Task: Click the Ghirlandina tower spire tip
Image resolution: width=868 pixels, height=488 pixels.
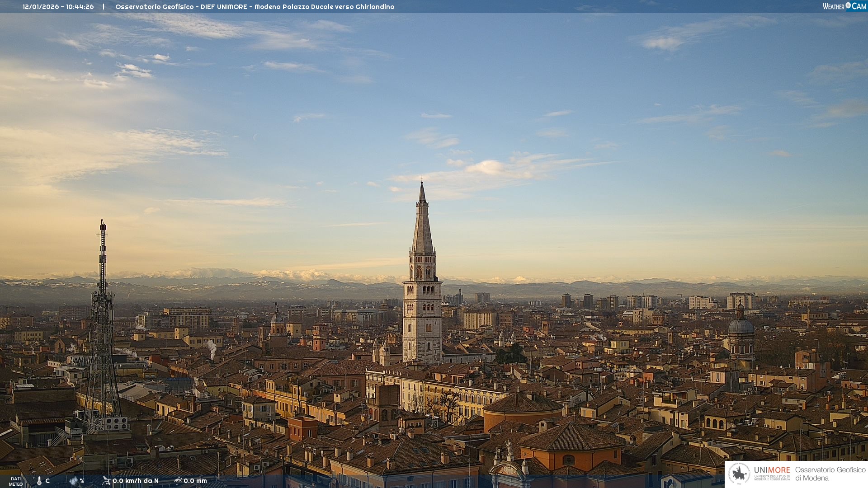Action: click(422, 183)
